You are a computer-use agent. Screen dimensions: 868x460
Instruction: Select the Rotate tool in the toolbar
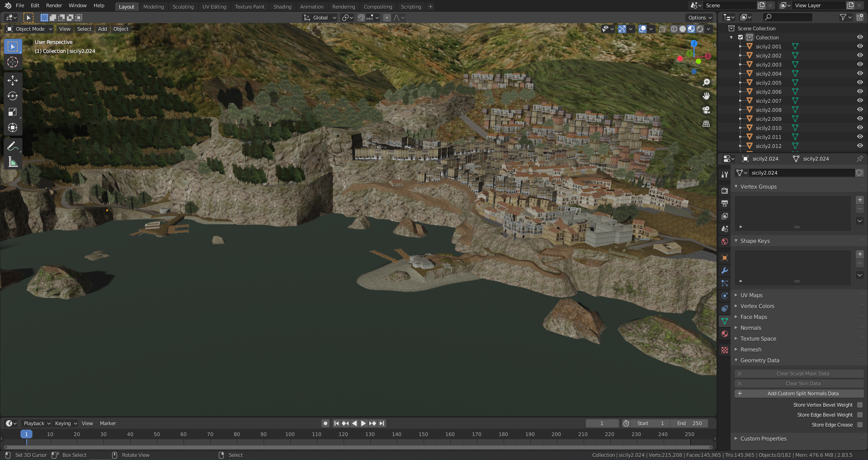click(x=13, y=96)
